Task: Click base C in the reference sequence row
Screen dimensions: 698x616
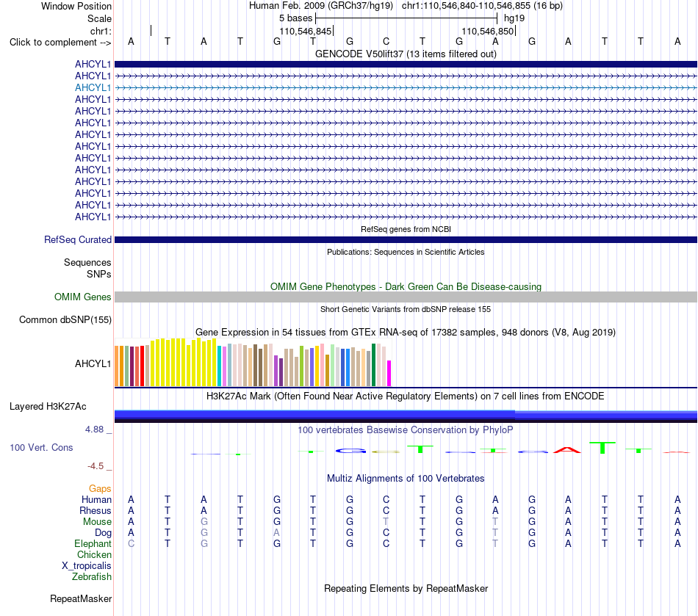Action: (x=386, y=41)
